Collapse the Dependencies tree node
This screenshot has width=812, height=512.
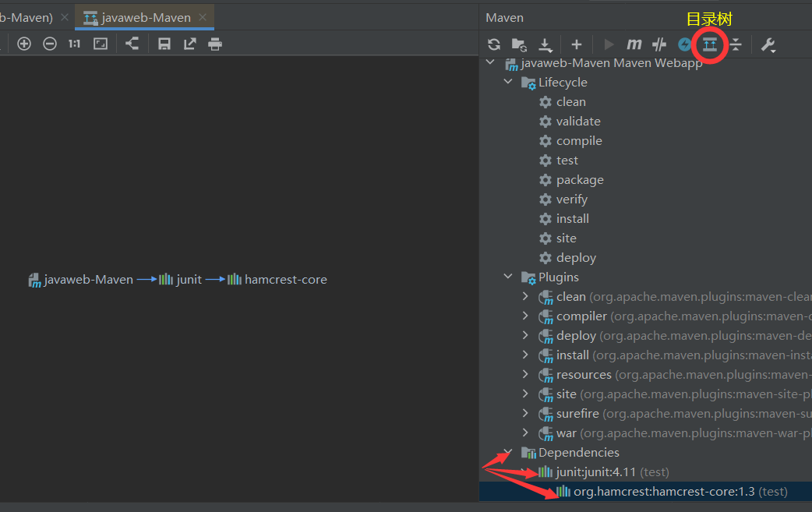[509, 453]
